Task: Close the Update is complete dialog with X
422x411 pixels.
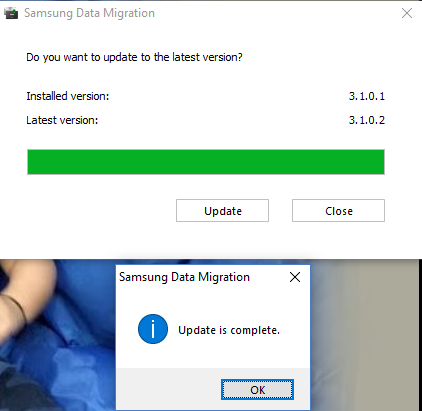Action: (295, 277)
